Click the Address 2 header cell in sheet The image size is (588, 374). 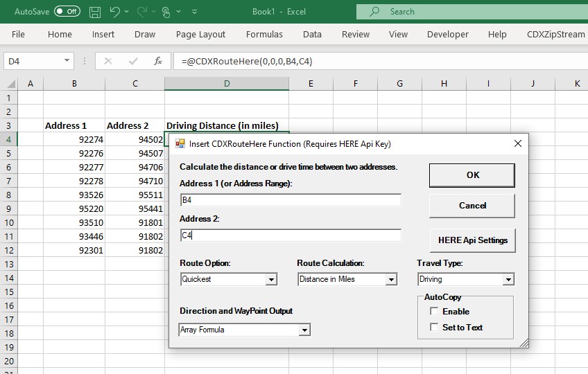(135, 125)
